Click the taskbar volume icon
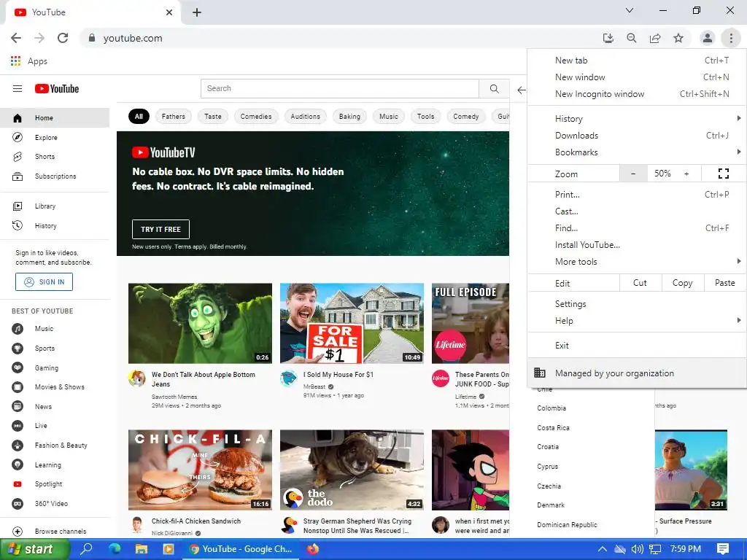 (637, 549)
